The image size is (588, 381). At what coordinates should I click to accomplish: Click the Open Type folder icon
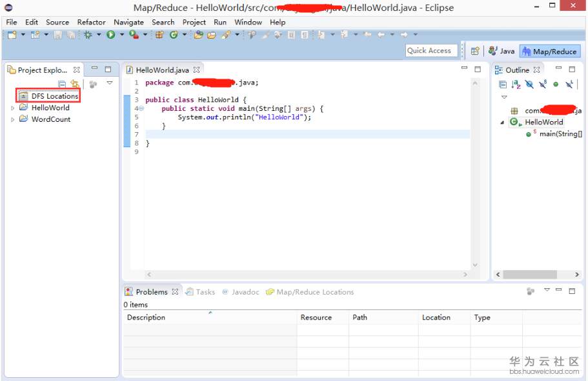199,35
